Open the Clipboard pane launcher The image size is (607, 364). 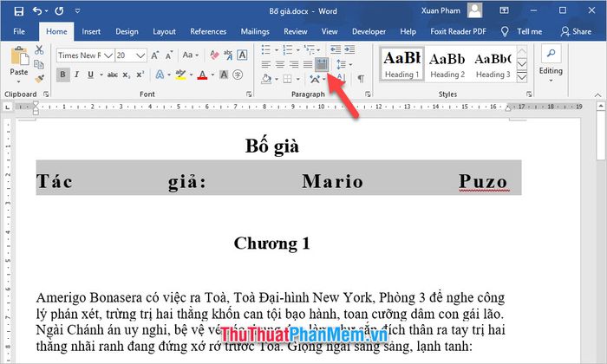coord(46,94)
